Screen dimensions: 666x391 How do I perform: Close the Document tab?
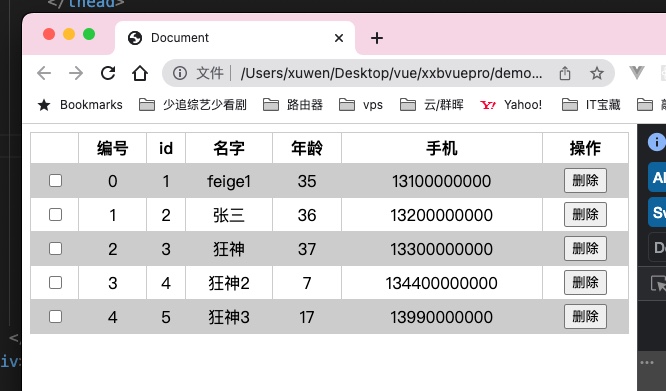point(339,38)
